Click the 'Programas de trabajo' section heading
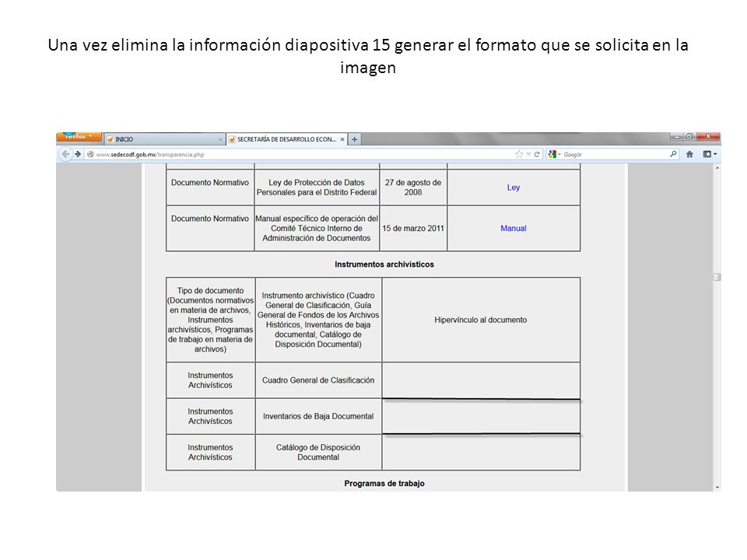 [384, 484]
